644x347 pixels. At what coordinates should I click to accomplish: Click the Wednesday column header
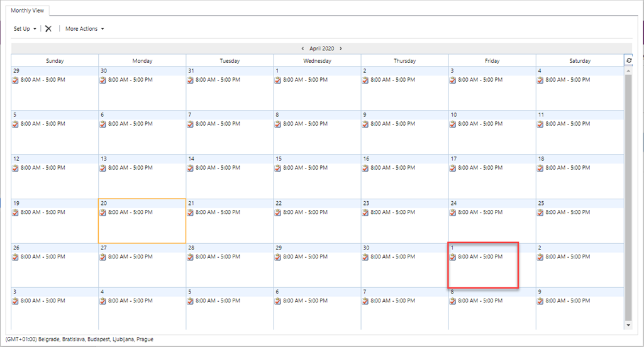pyautogui.click(x=317, y=61)
